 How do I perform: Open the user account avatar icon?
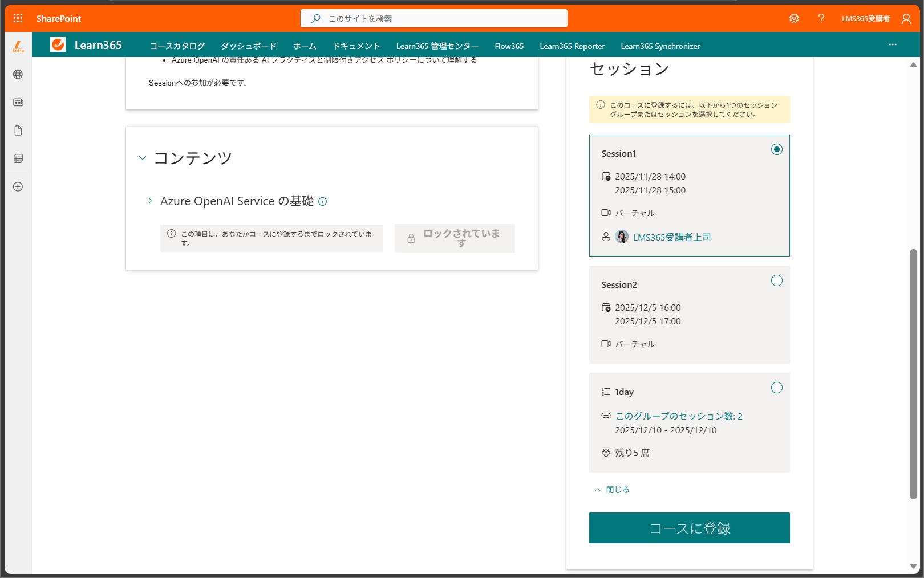(x=906, y=19)
